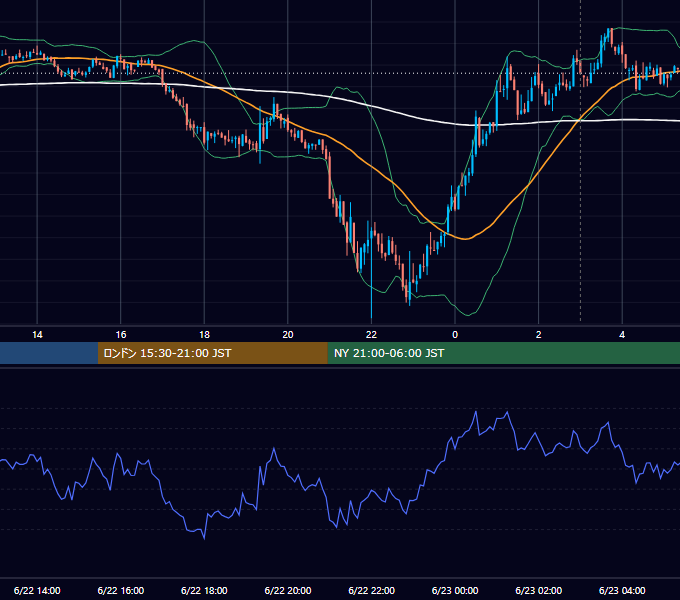The height and width of the screenshot is (600, 680).
Task: Click the 20 hour axis label
Action: pos(288,335)
